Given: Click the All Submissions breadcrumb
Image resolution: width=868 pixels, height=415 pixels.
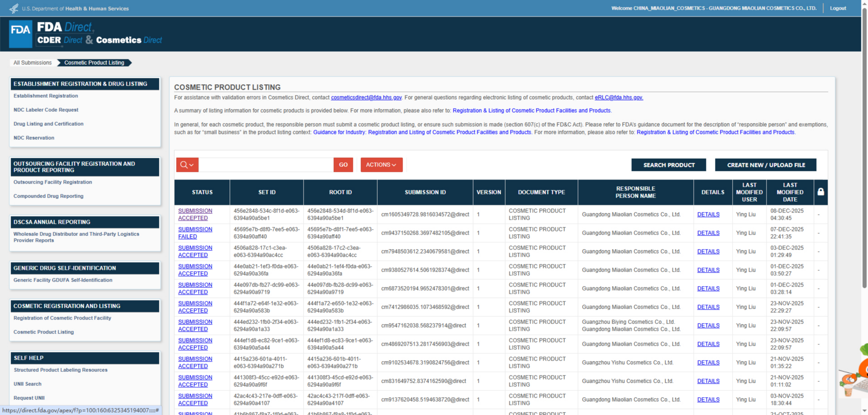Looking at the screenshot, I should [32, 63].
